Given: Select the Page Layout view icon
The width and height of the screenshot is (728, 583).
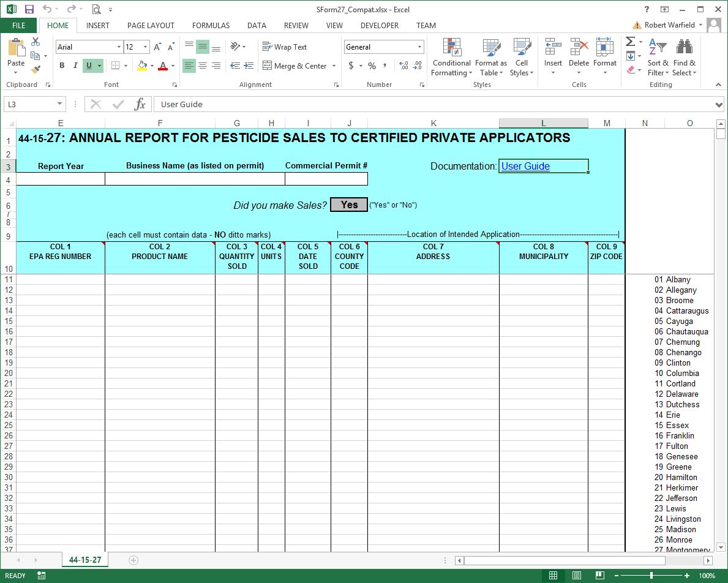Looking at the screenshot, I should point(576,576).
